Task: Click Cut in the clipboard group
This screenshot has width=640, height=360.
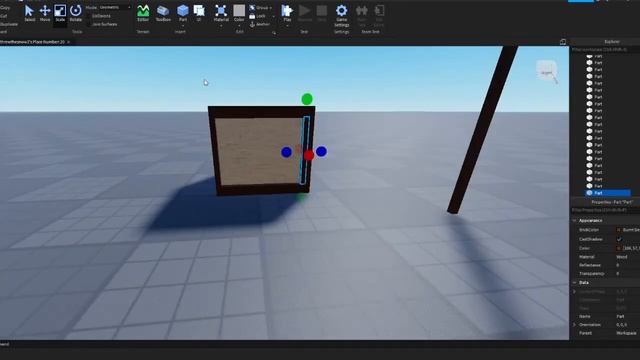Action: point(3,16)
